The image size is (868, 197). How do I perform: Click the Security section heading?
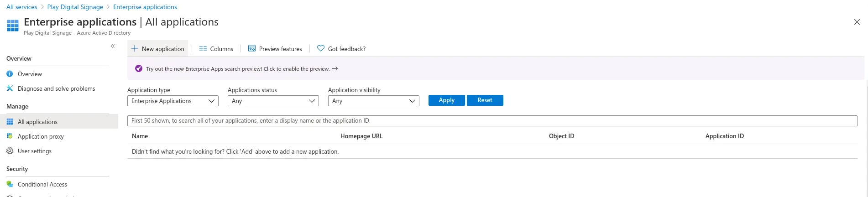point(17,169)
